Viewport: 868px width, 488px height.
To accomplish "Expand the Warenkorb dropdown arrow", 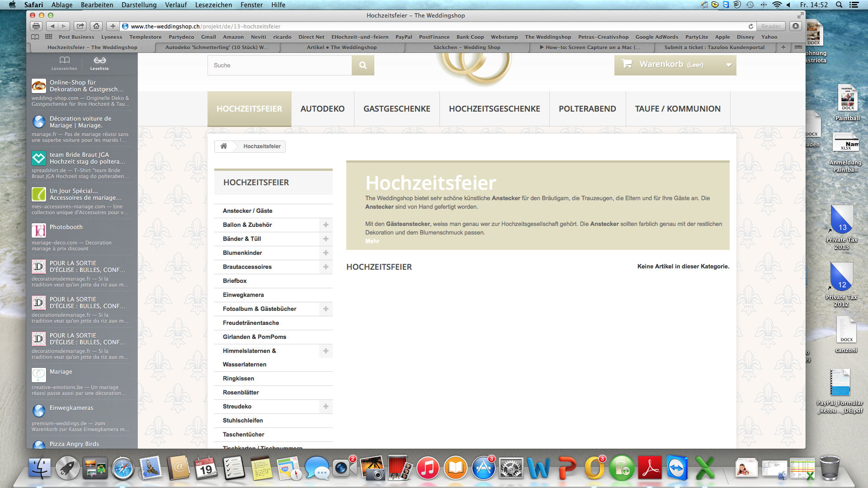I will [x=729, y=65].
